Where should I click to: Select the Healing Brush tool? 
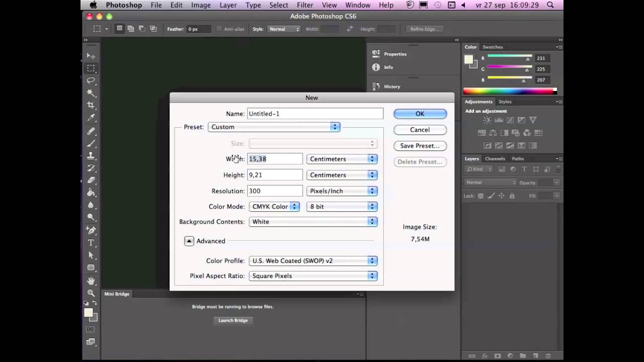(x=91, y=131)
